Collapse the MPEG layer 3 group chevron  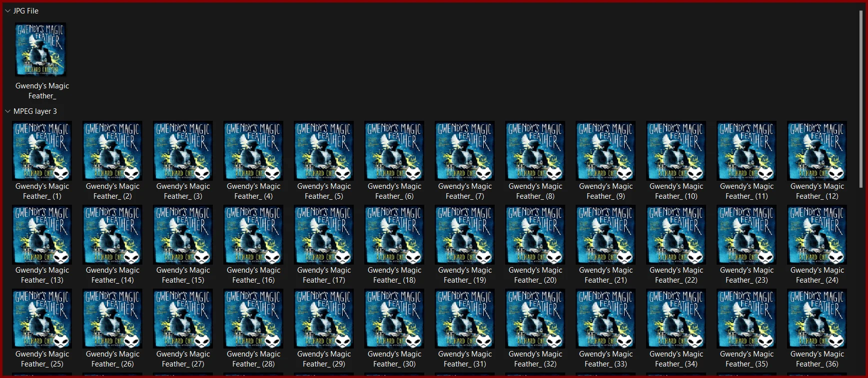point(7,111)
